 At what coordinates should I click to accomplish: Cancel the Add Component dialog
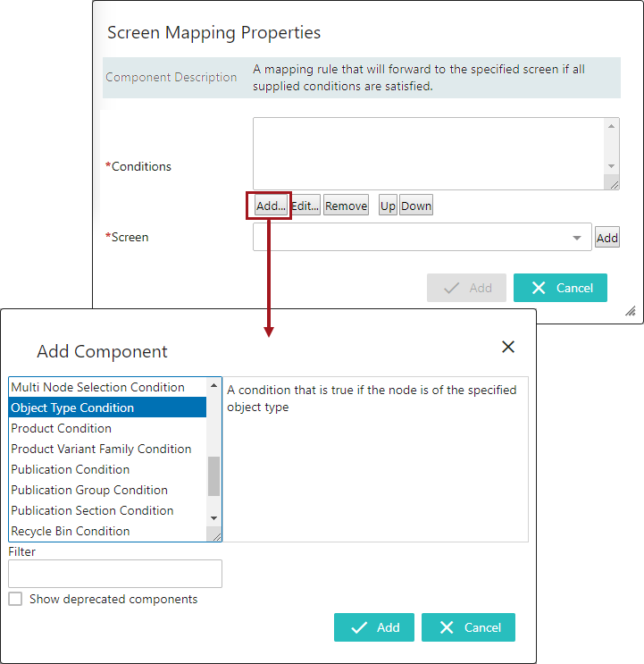pos(468,627)
